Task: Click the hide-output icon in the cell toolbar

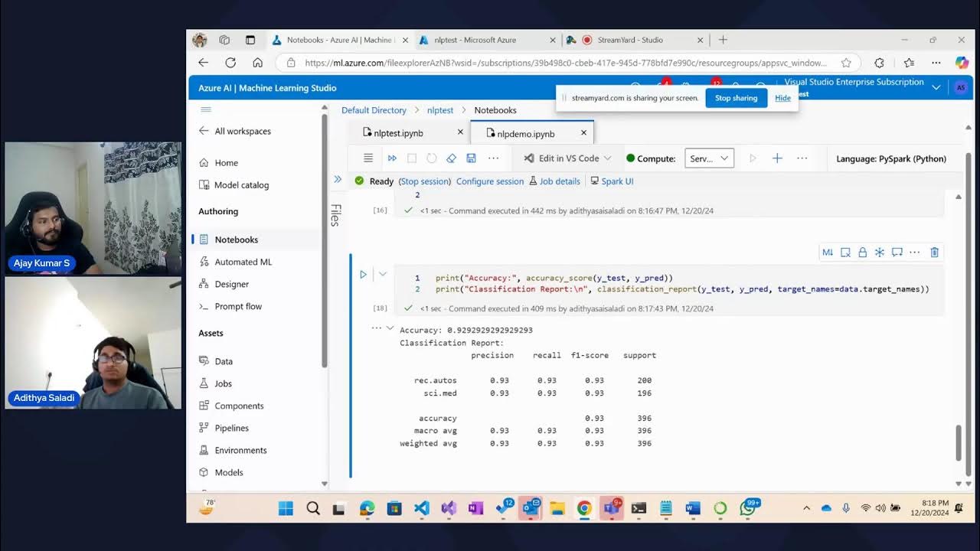Action: pos(845,252)
